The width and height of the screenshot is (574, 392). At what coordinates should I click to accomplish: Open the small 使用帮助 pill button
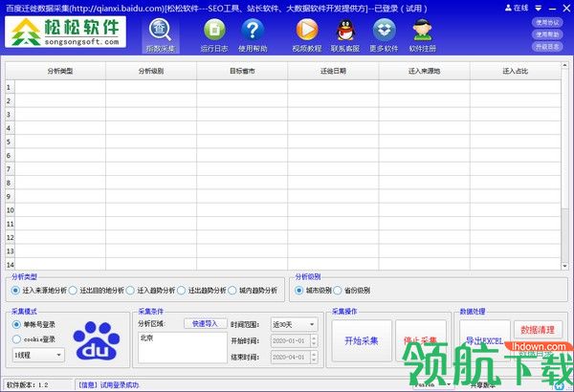pyautogui.click(x=547, y=34)
